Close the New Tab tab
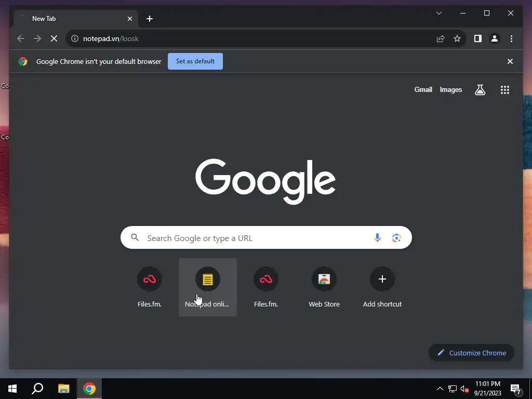 [x=129, y=19]
